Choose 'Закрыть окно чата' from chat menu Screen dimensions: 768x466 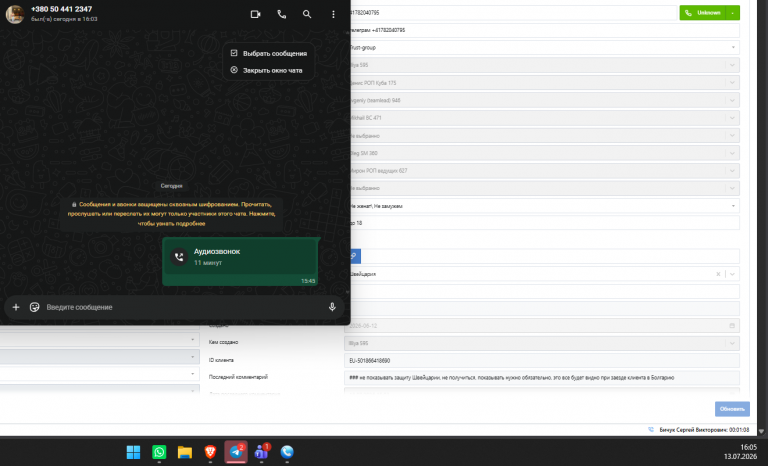(x=269, y=70)
